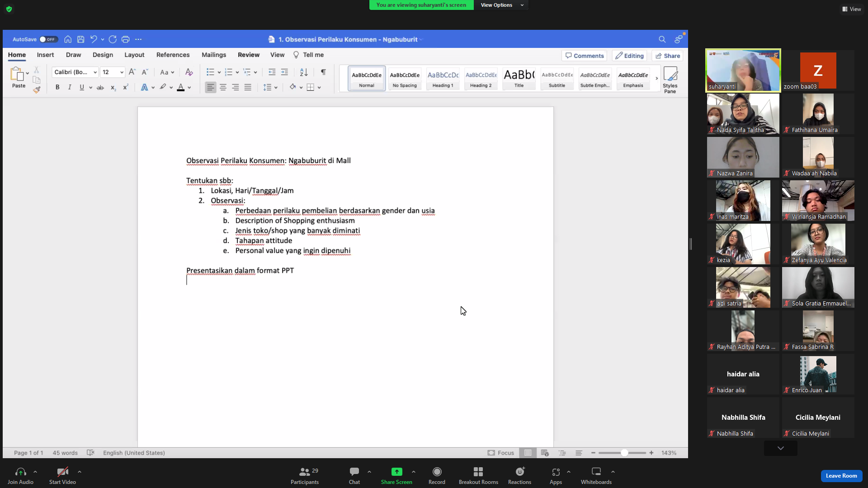Click the Paste clipboard icon
This screenshot has height=488, width=868.
pyautogui.click(x=18, y=77)
